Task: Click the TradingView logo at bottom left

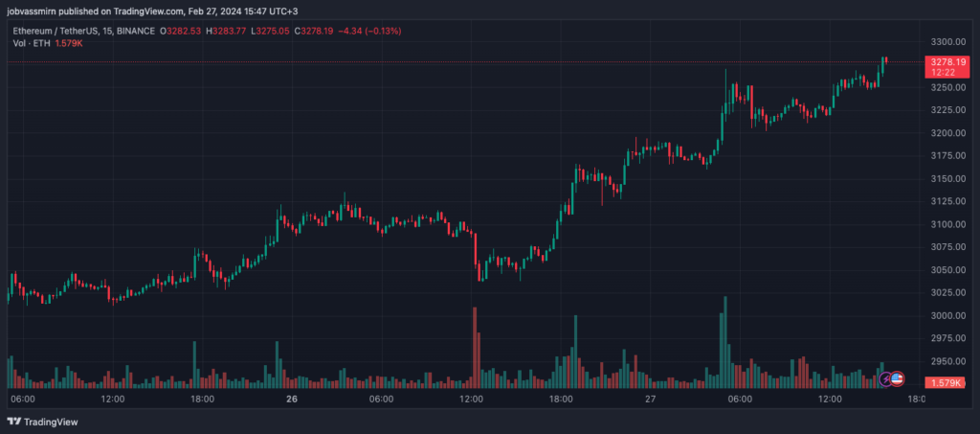Action: [43, 422]
